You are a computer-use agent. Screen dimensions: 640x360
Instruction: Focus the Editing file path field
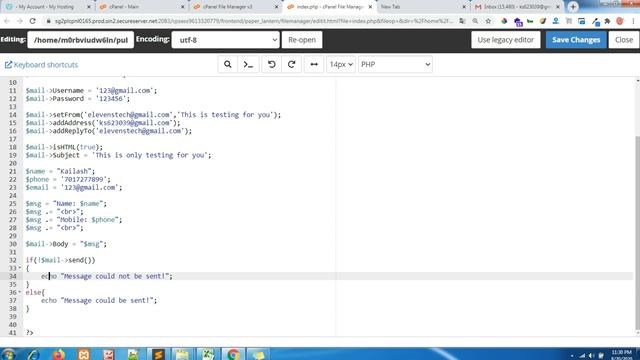[80, 40]
